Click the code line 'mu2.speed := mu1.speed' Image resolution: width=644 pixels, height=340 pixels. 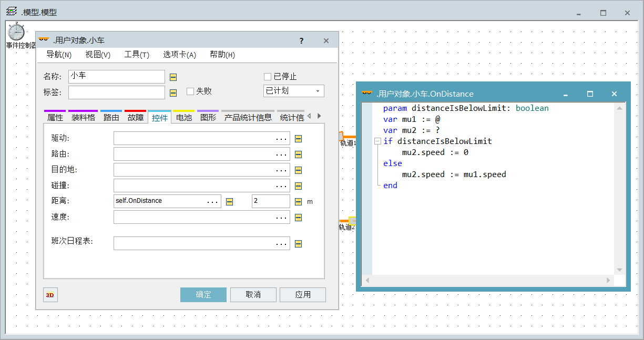tap(454, 174)
